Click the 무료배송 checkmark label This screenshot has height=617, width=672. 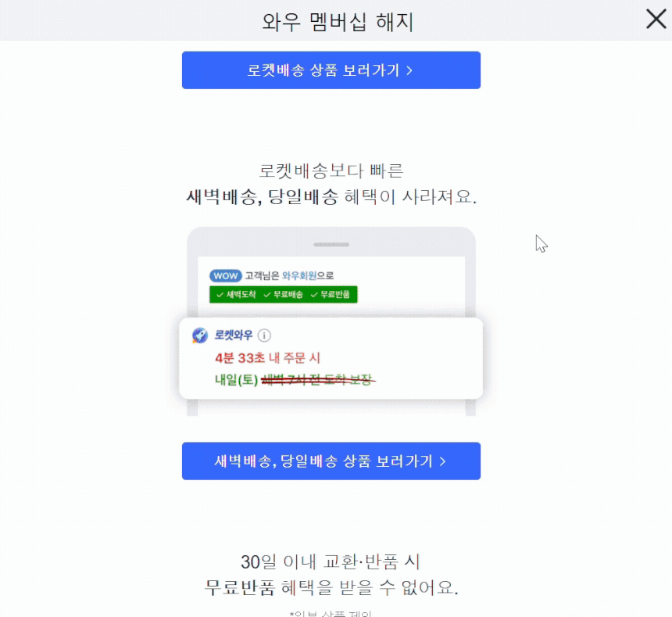[284, 295]
